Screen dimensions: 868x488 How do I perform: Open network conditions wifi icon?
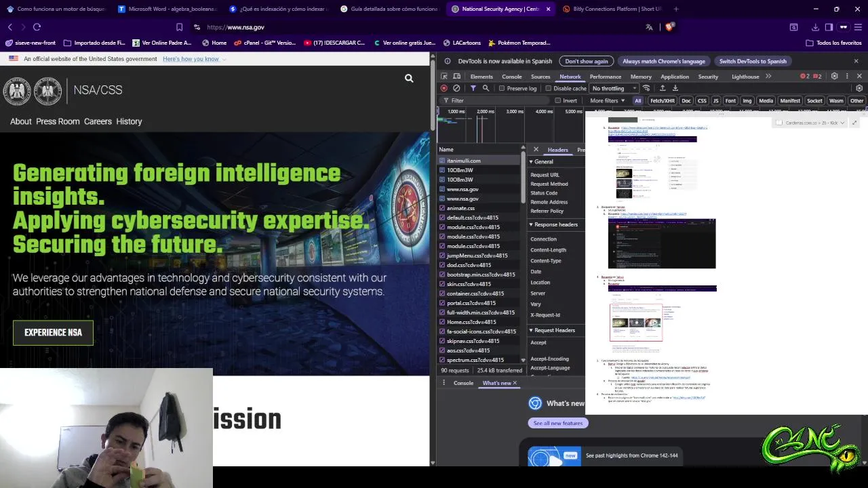click(646, 88)
